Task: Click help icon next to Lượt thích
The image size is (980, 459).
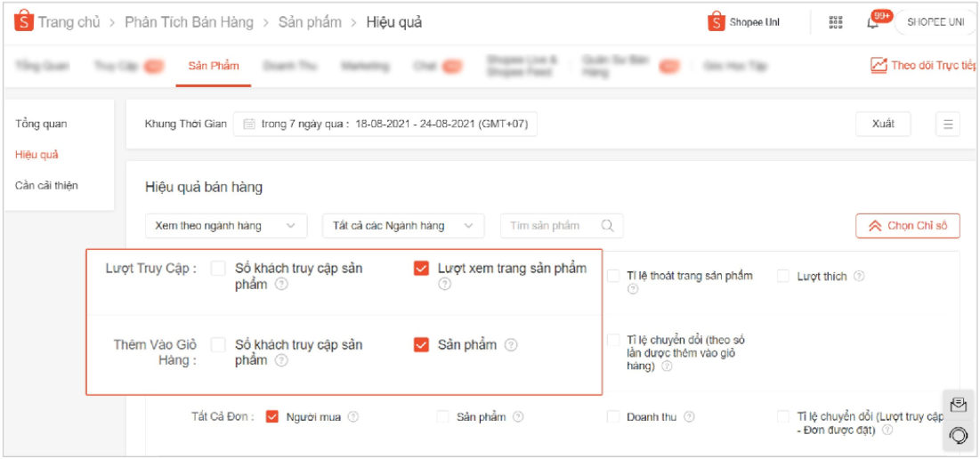Action: pos(859,277)
